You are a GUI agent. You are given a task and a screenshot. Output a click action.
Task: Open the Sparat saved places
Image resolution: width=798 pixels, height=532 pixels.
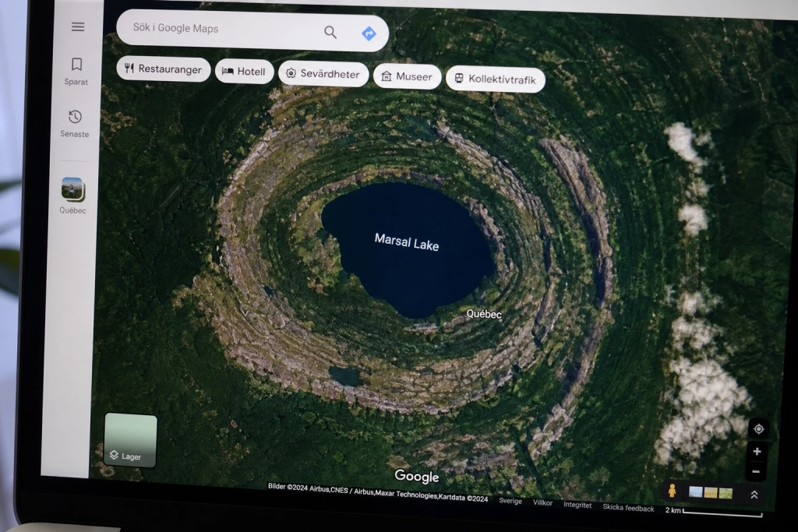76,71
